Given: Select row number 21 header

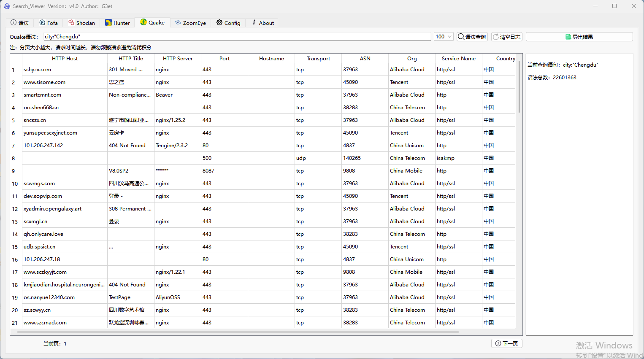Looking at the screenshot, I should 16,323.
